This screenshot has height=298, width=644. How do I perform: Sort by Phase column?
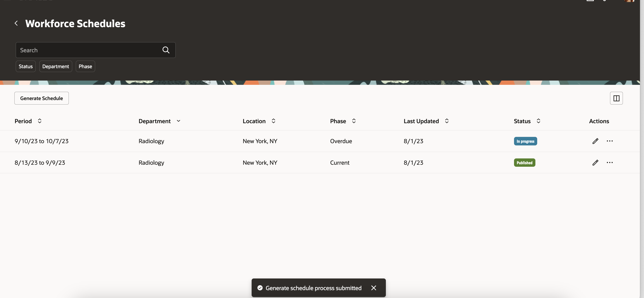tap(354, 121)
